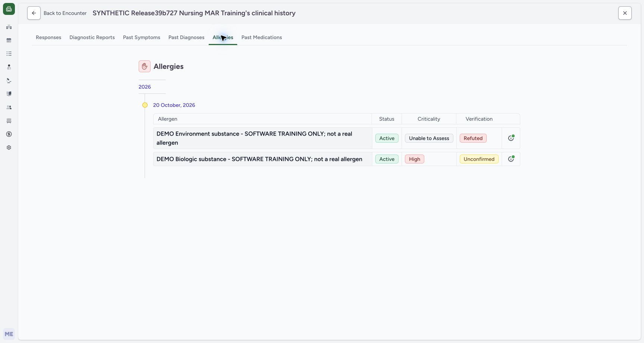Click Active badge in Biologic substance row
644x343 pixels.
click(387, 159)
